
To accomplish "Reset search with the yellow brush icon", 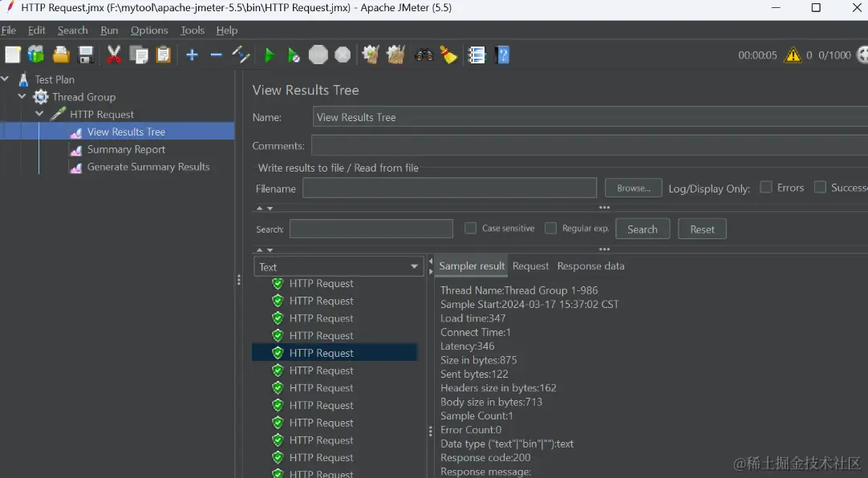I will point(448,55).
